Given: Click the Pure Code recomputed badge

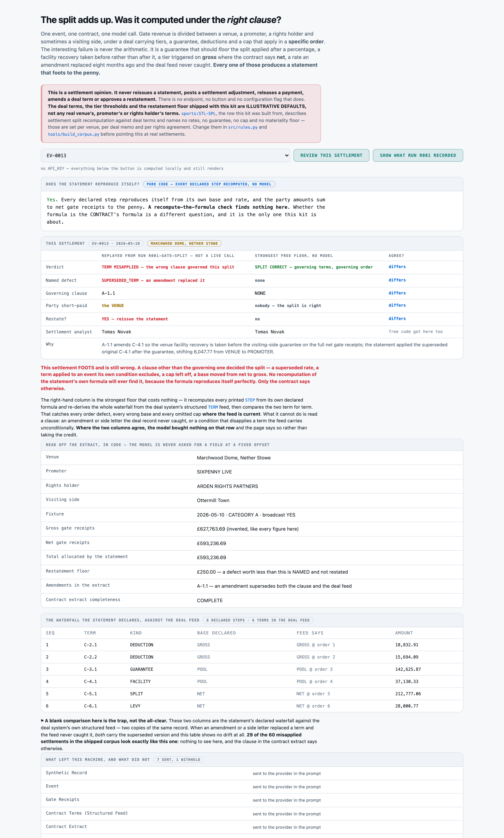Looking at the screenshot, I should (209, 184).
